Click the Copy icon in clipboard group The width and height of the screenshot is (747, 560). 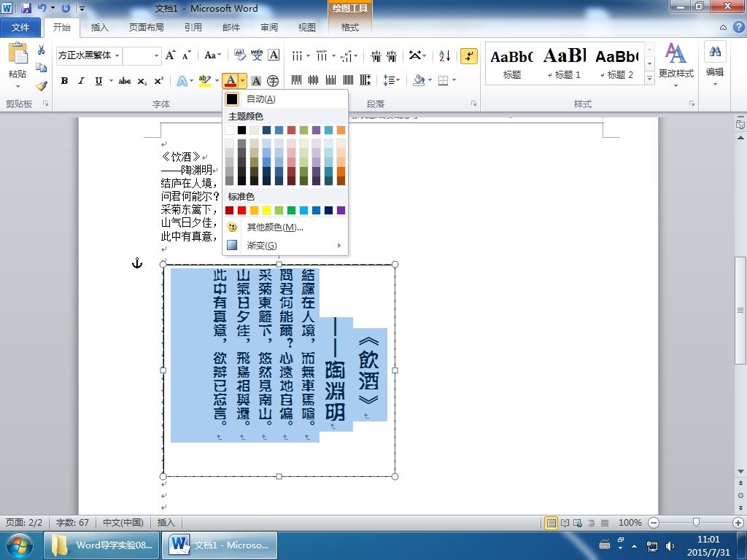click(42, 68)
